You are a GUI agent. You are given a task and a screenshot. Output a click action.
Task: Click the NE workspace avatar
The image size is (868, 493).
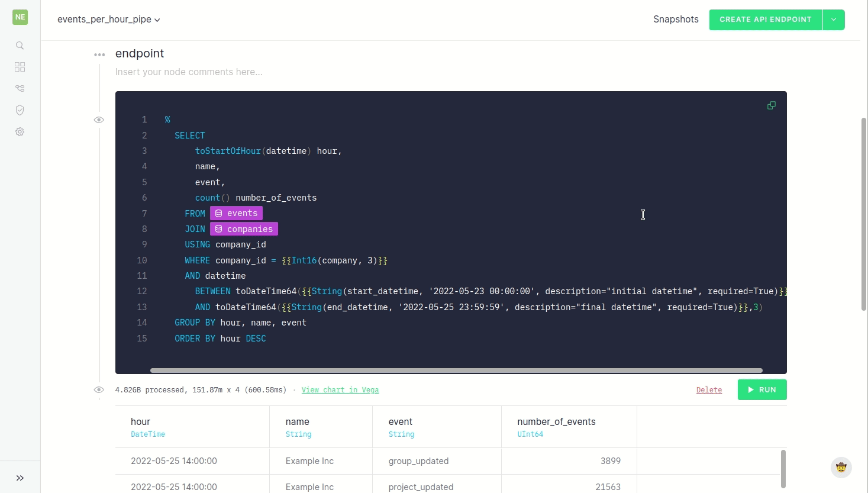(x=20, y=17)
